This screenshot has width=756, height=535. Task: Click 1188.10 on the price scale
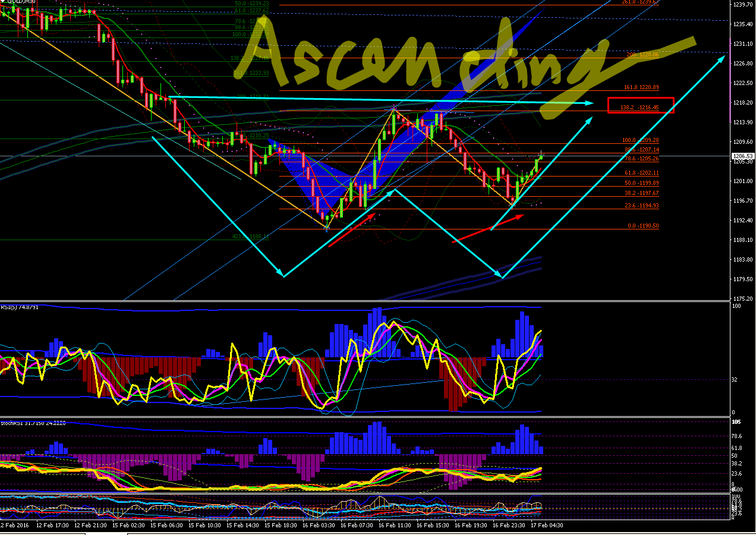tap(742, 240)
